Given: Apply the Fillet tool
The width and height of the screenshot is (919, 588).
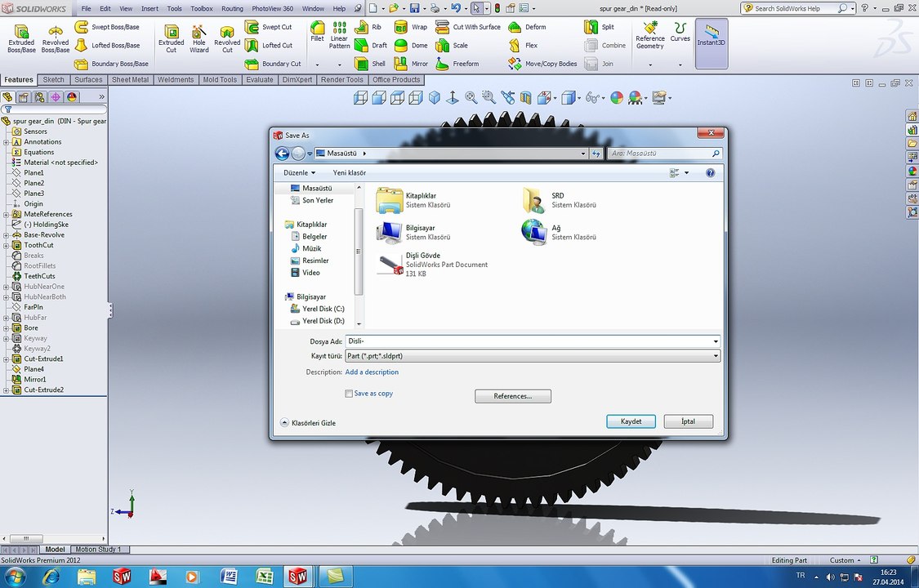Looking at the screenshot, I should click(x=317, y=32).
